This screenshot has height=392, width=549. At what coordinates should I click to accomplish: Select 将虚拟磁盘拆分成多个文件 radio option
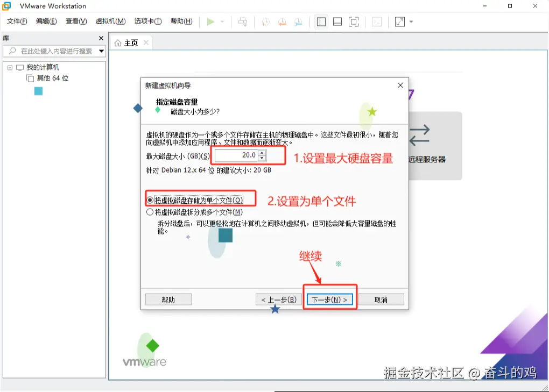(195, 212)
